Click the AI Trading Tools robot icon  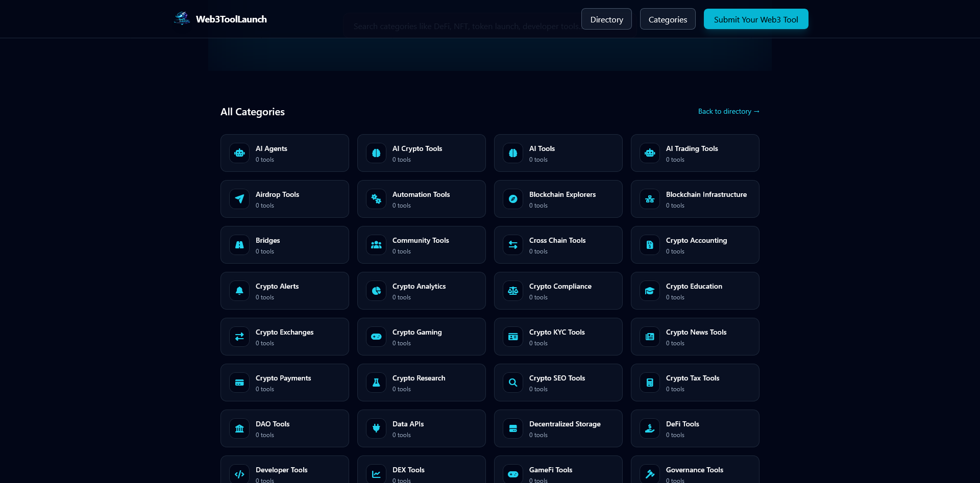coord(650,153)
